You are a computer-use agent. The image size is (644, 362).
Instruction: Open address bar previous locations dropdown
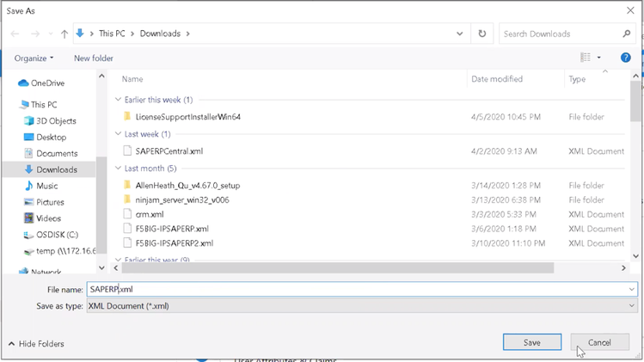[x=460, y=34]
